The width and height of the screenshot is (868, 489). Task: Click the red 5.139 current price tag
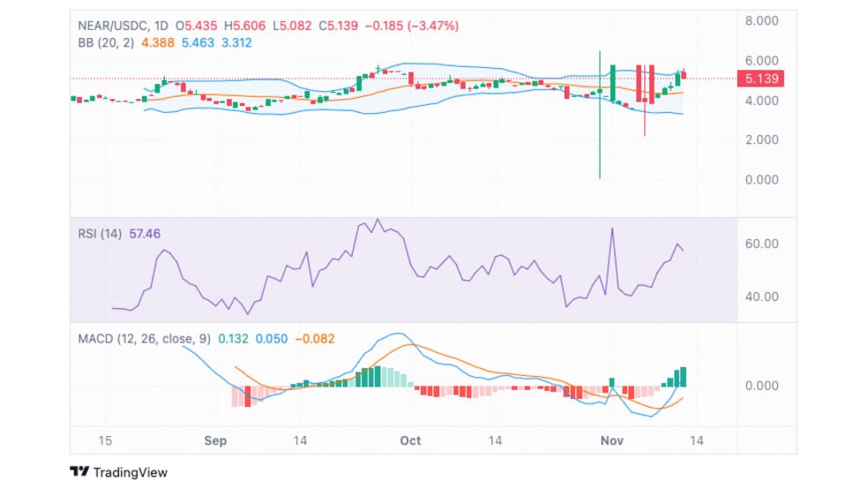click(x=761, y=79)
